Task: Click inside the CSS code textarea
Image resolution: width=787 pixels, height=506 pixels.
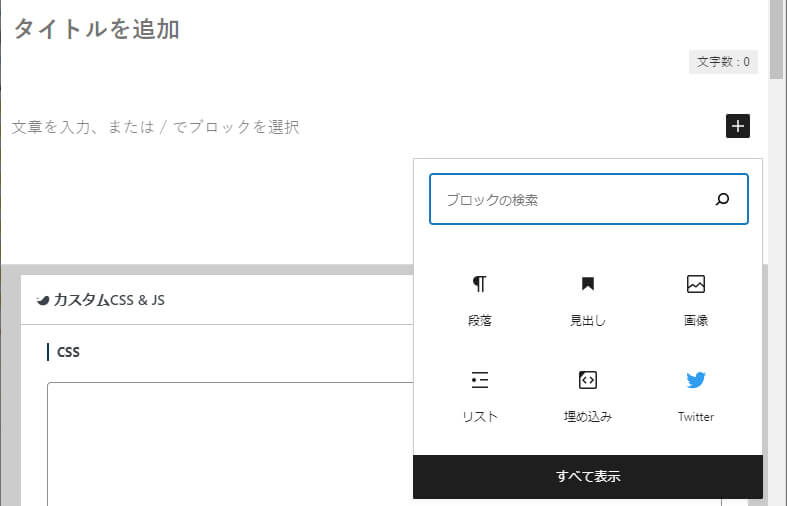Action: pos(230,444)
